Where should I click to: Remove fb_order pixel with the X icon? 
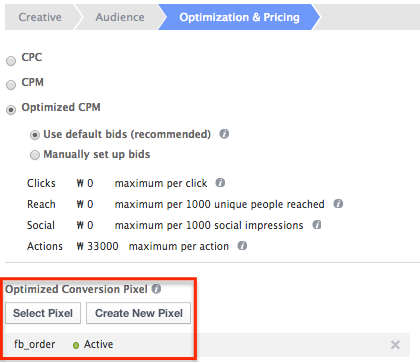[395, 344]
